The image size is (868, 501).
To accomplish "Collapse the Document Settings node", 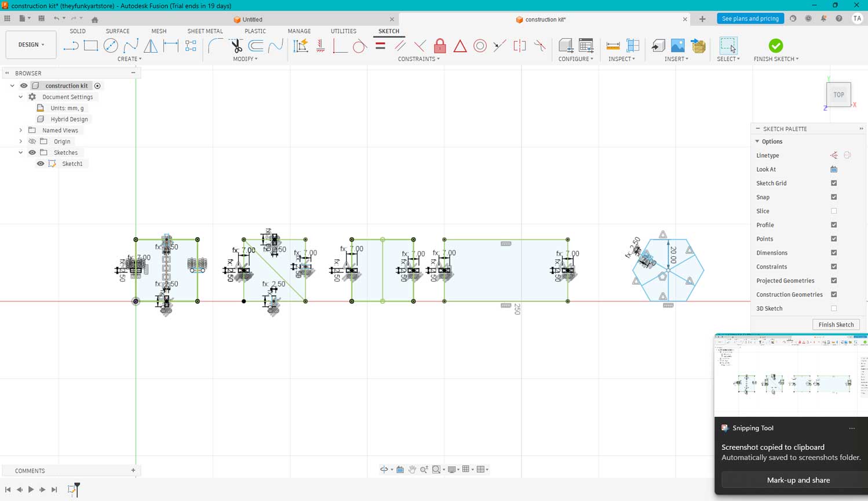I will point(21,97).
